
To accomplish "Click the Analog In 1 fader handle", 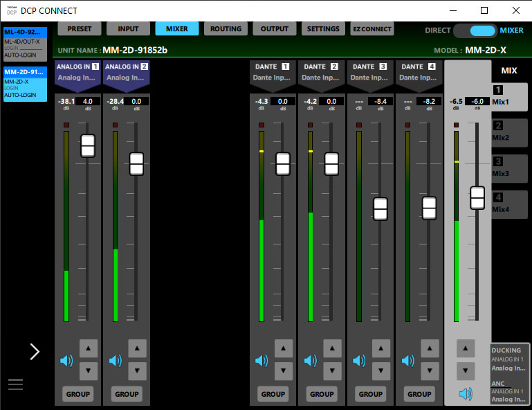I will click(88, 146).
